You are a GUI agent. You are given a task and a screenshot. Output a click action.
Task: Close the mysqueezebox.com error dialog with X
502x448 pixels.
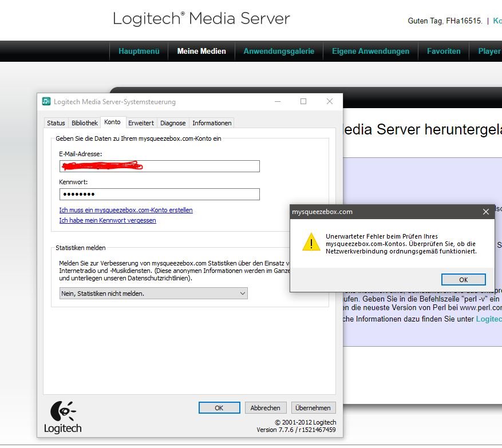(486, 212)
